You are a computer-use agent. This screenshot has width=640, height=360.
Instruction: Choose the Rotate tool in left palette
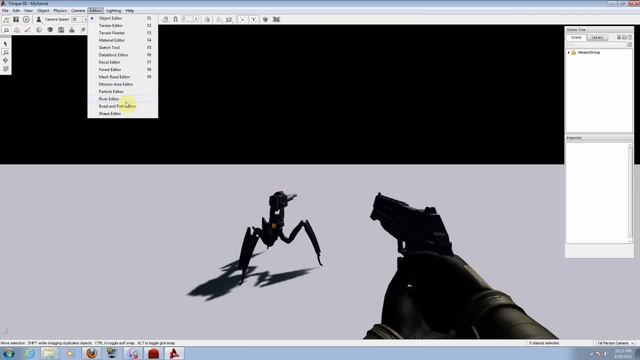tap(5, 60)
